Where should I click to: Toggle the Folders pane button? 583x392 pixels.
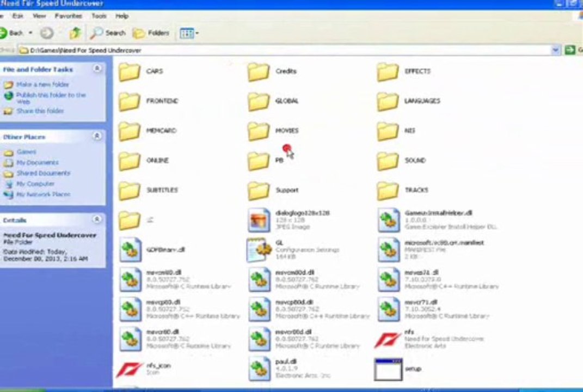(x=151, y=33)
